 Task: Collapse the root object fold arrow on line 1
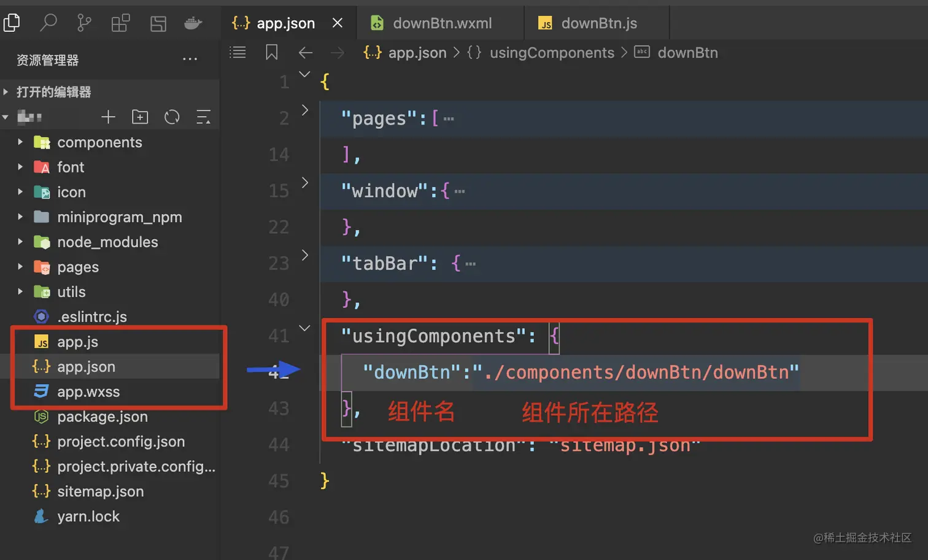click(x=304, y=74)
